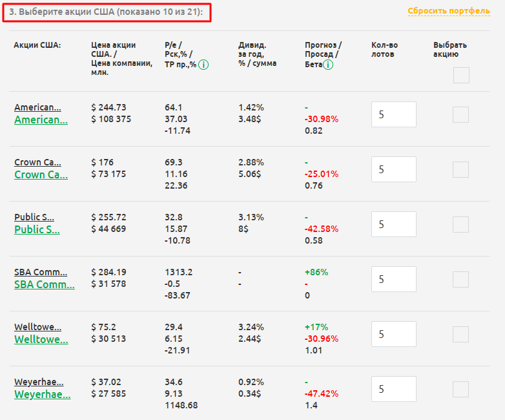This screenshot has height=420, width=505.
Task: Focus lot quantity field for SBA Comm...
Action: pyautogui.click(x=394, y=279)
